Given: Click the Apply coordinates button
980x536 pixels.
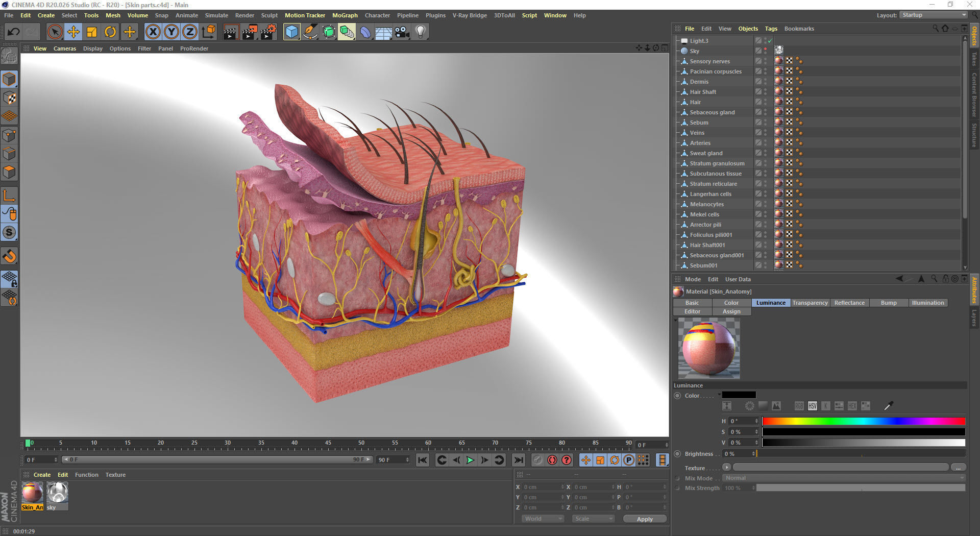Looking at the screenshot, I should click(645, 519).
